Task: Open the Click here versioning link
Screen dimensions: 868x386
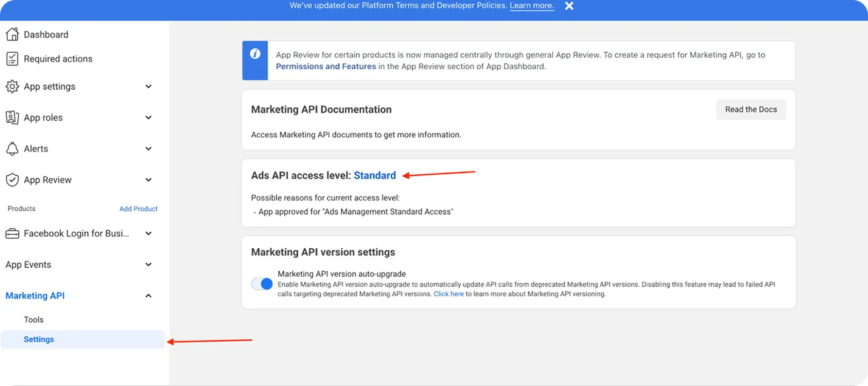Action: click(x=449, y=294)
